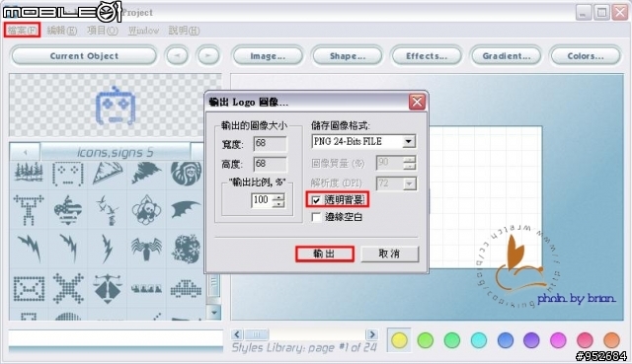
Task: Click the robot face object preview thumbnail
Action: 116,106
